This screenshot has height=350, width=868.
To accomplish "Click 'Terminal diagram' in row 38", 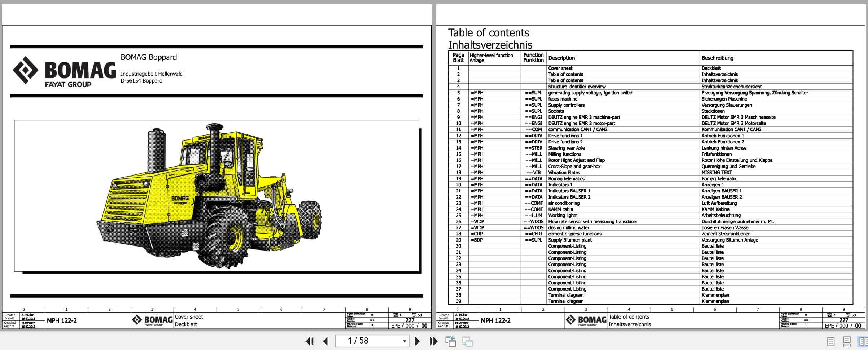I will (x=566, y=295).
